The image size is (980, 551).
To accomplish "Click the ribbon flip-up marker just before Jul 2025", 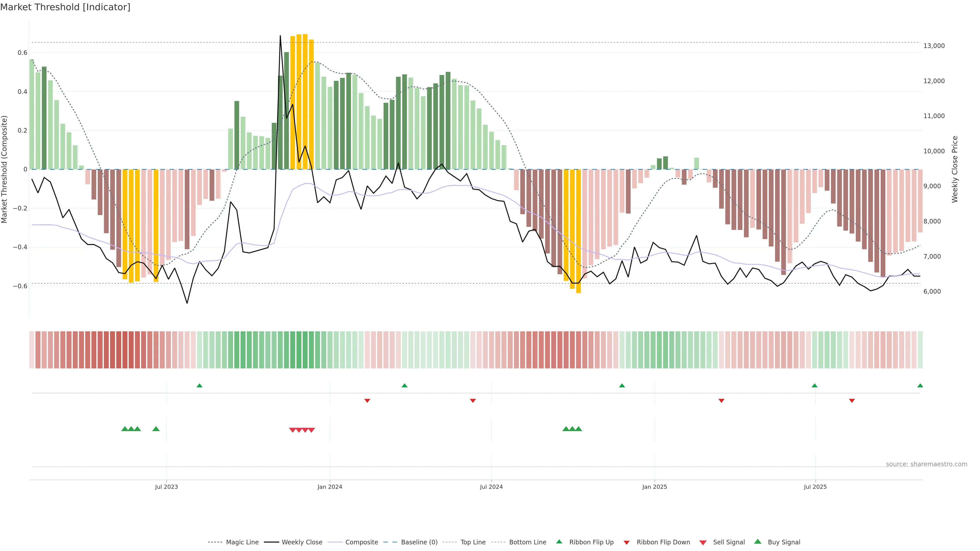I will pos(815,386).
